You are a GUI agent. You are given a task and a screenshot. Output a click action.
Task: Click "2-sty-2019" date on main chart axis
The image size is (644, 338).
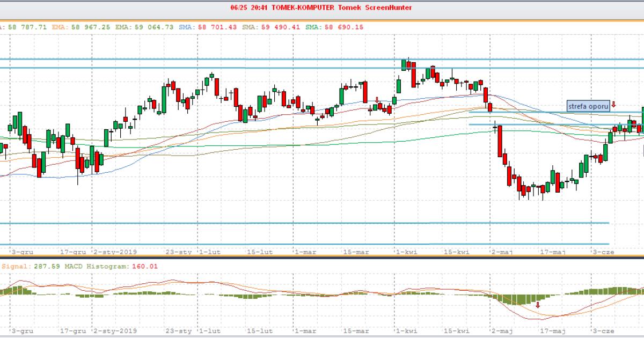point(115,251)
